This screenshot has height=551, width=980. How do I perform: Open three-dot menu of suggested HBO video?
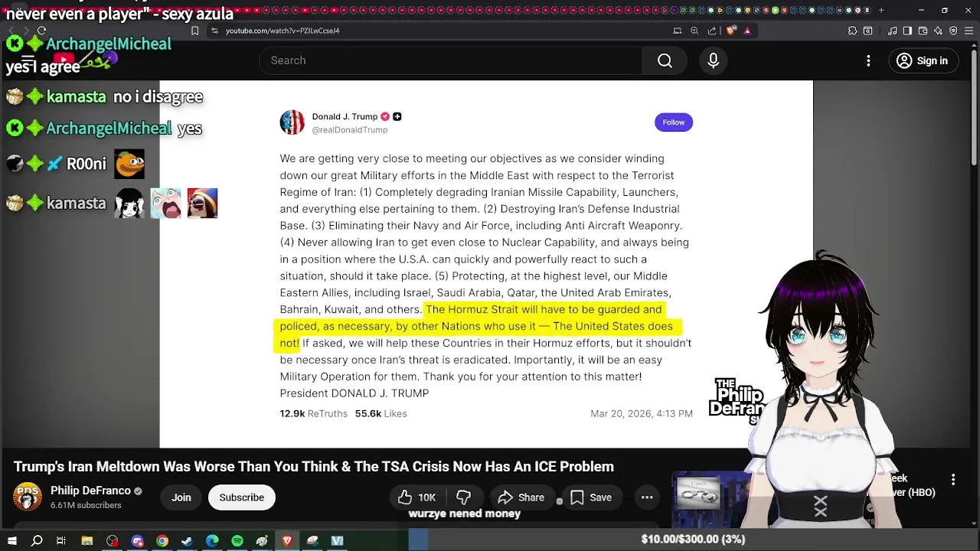(x=953, y=479)
